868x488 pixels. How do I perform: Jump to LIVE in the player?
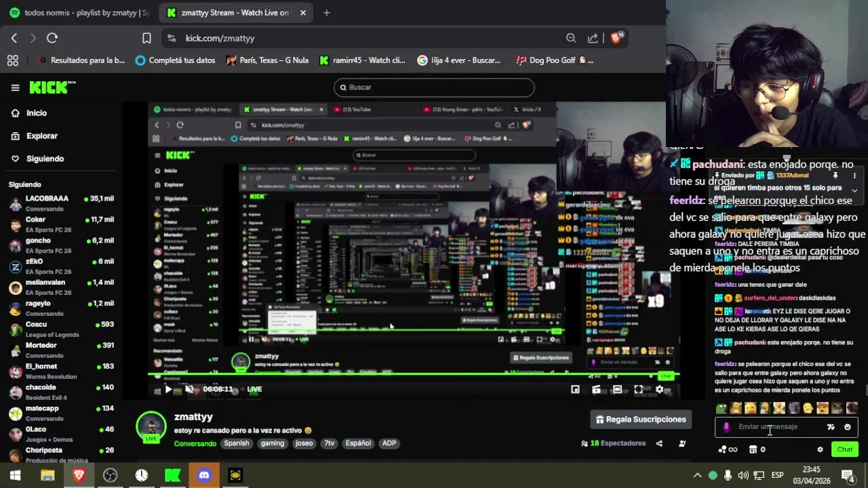pyautogui.click(x=254, y=389)
